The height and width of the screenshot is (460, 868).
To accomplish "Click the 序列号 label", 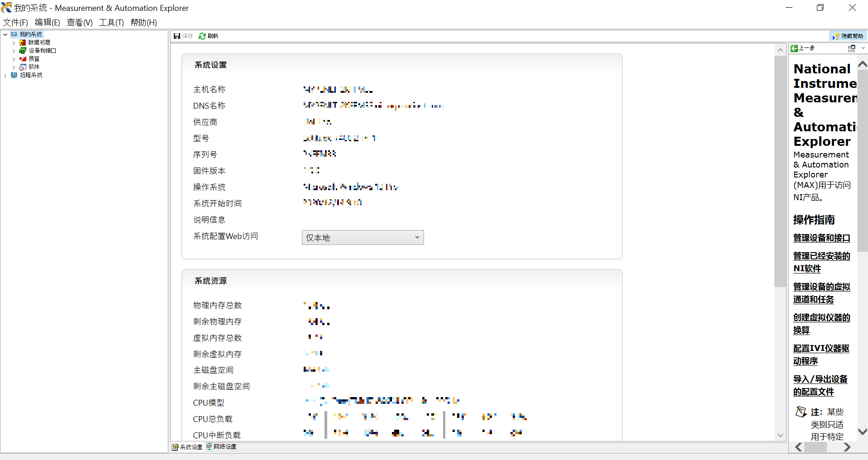I will (x=205, y=155).
